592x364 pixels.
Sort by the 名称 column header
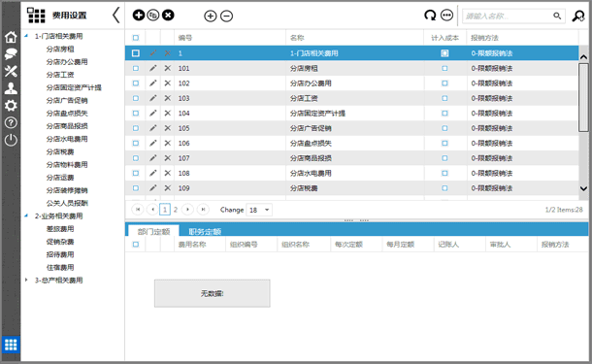coord(297,38)
